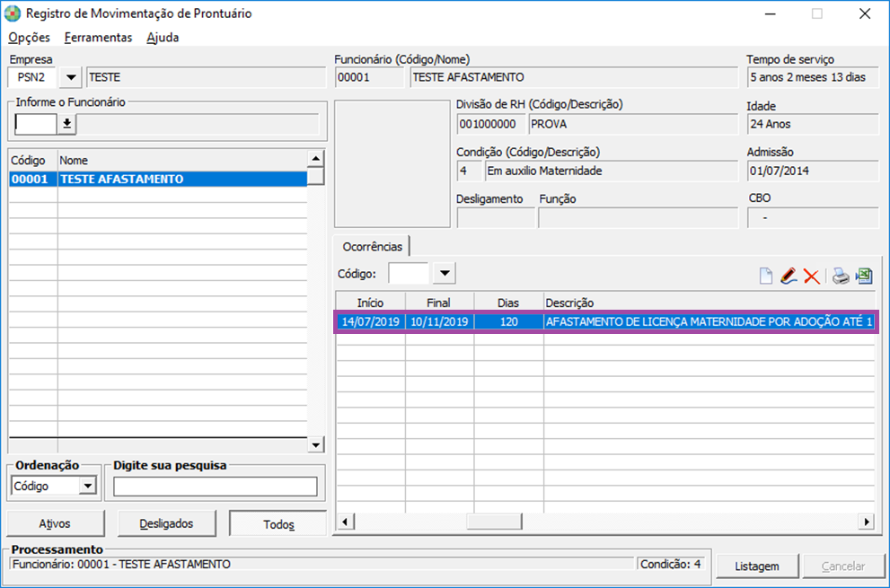This screenshot has width=890, height=588.
Task: Click end date 10/11/2019 cell
Action: (x=439, y=321)
